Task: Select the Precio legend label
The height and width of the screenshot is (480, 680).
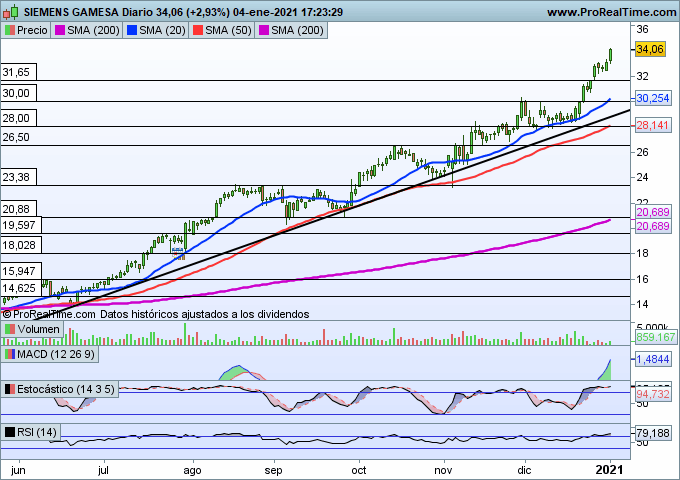Action: pos(33,30)
